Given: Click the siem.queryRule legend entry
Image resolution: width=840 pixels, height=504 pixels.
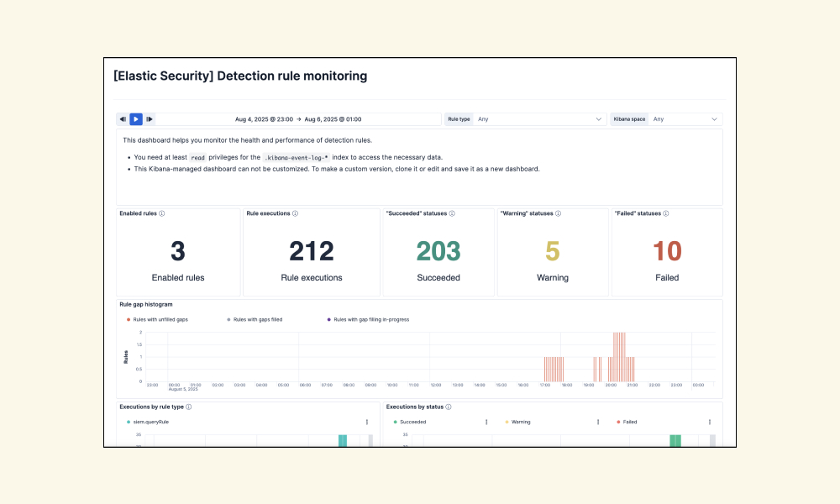Looking at the screenshot, I should click(x=147, y=422).
